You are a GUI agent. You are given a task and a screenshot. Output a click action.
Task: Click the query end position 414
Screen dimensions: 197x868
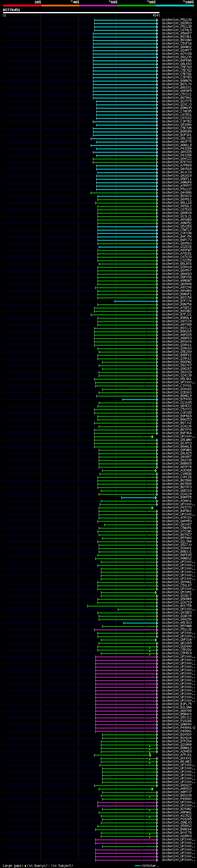(x=155, y=15)
